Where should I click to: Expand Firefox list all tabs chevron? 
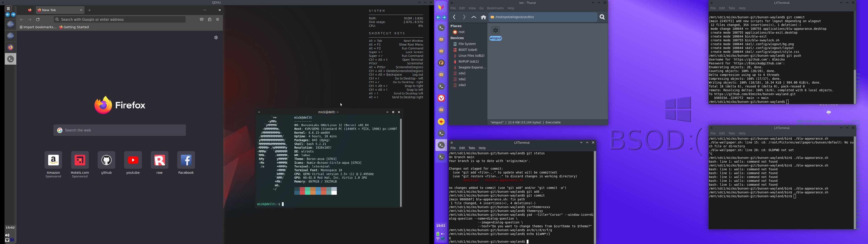click(x=205, y=10)
